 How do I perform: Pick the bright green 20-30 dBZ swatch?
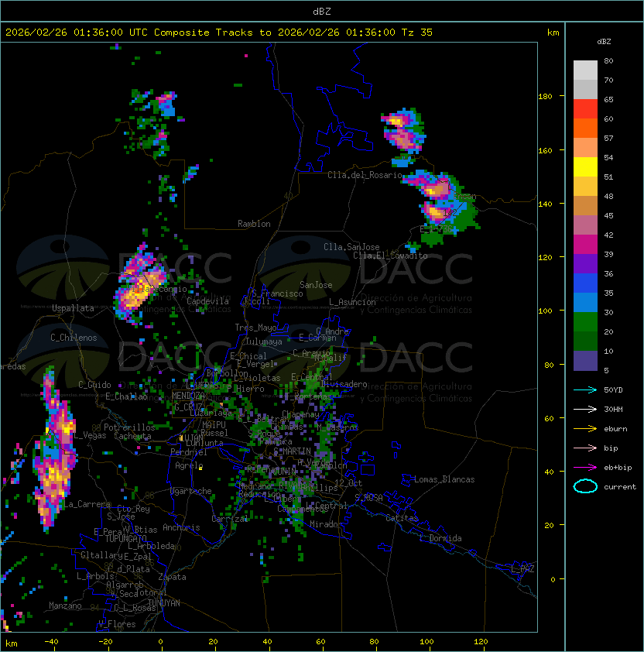coord(585,322)
